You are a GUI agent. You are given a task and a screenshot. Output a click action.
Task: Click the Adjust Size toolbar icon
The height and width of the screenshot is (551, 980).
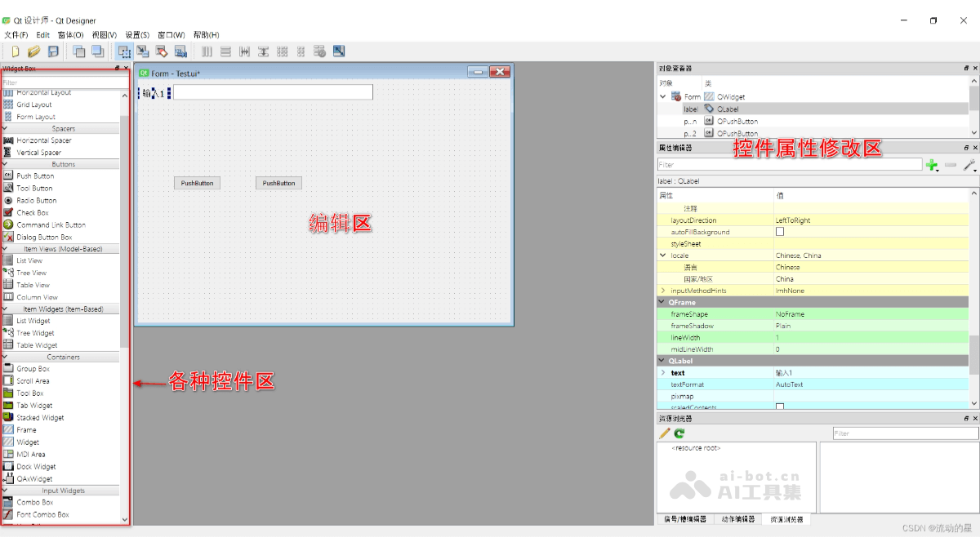click(x=338, y=51)
